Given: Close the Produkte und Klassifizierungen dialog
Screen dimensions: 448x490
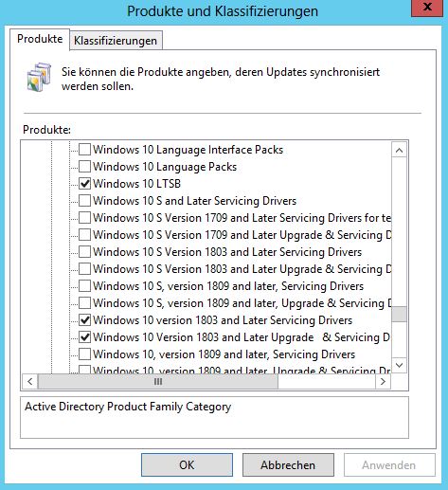Looking at the screenshot, I should tap(427, 8).
